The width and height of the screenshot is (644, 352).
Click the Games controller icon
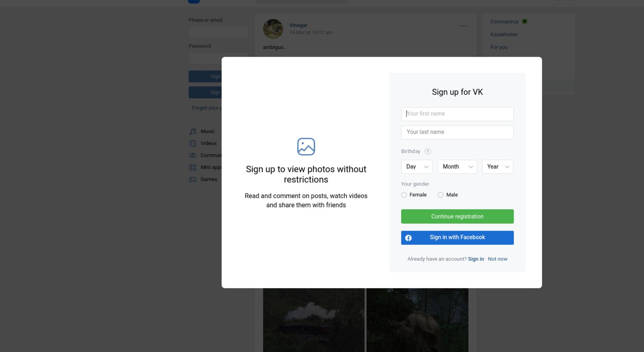[193, 180]
